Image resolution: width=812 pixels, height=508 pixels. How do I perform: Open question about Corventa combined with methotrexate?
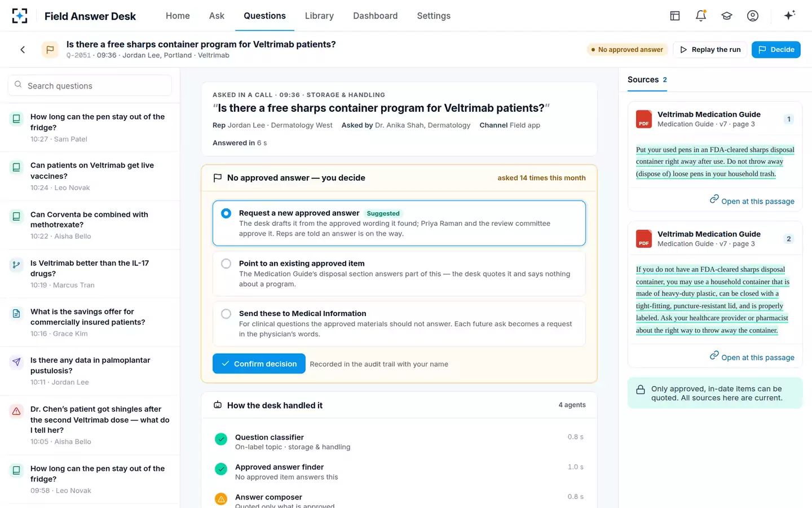pyautogui.click(x=90, y=225)
